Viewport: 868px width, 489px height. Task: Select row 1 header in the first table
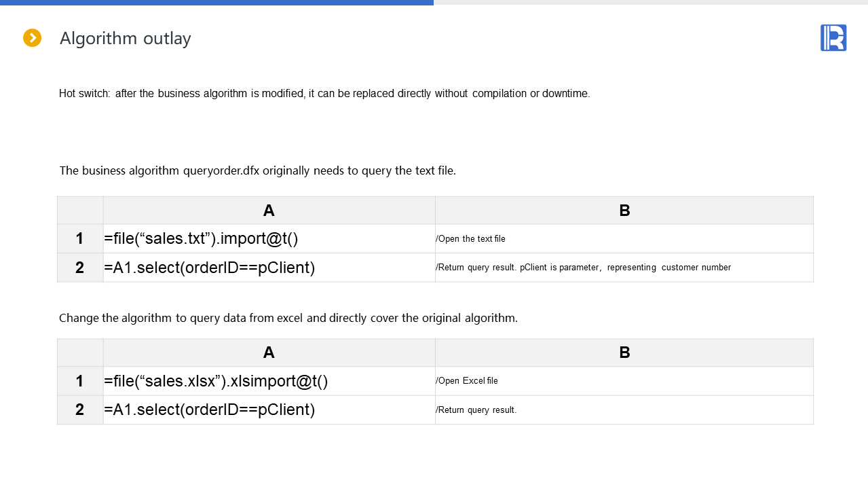click(x=80, y=239)
